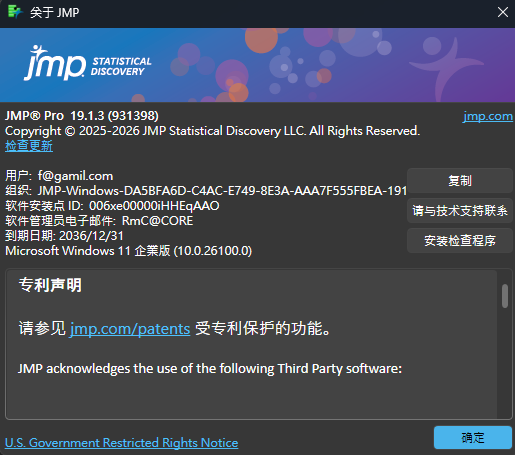The height and width of the screenshot is (455, 515).
Task: Click the 复制 button
Action: coord(460,181)
